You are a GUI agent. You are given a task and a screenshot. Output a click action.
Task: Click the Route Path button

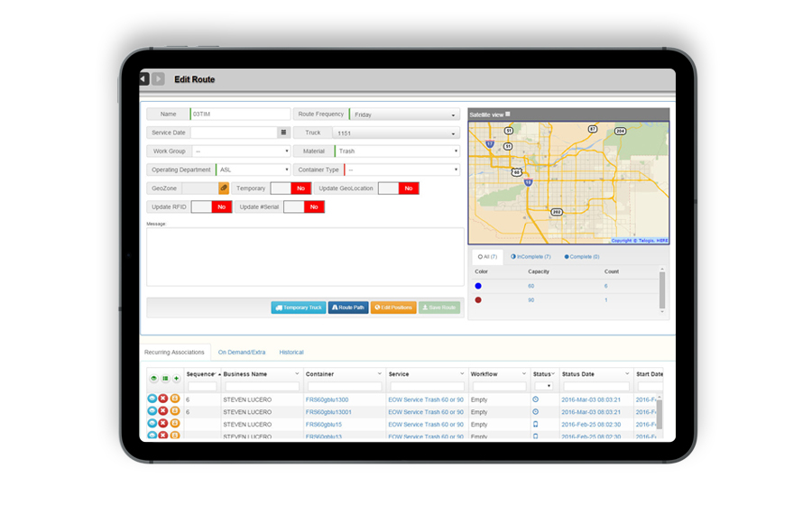pyautogui.click(x=348, y=307)
